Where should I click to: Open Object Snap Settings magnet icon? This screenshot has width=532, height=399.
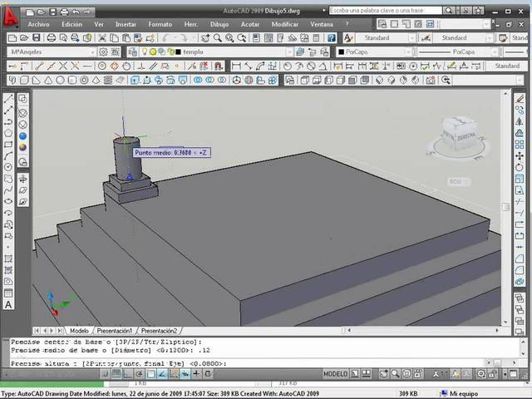(x=218, y=66)
